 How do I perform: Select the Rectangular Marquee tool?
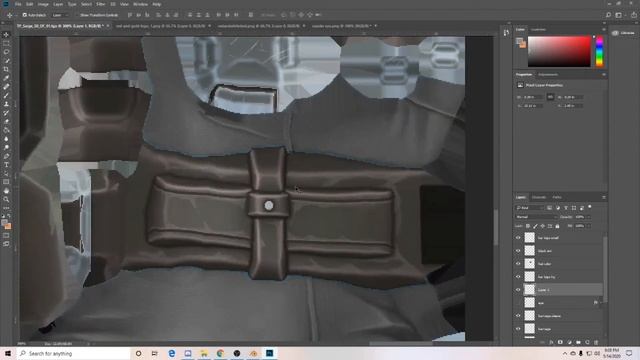click(x=6, y=43)
